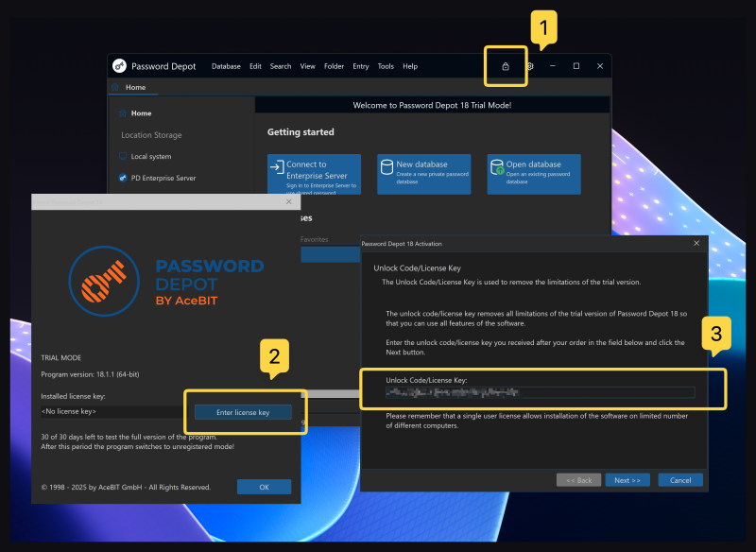The image size is (756, 552).
Task: Open the Edit menu
Action: pos(255,66)
